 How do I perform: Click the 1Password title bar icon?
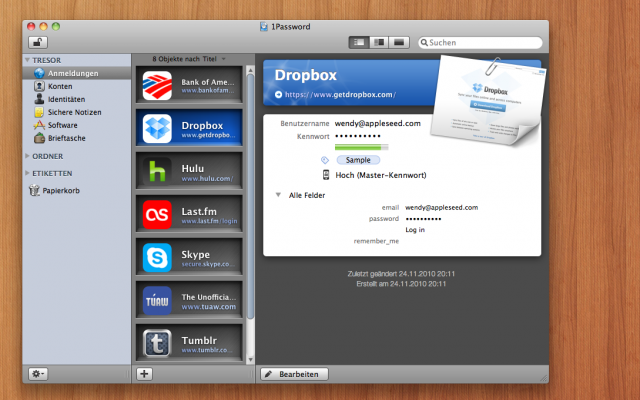pos(264,27)
